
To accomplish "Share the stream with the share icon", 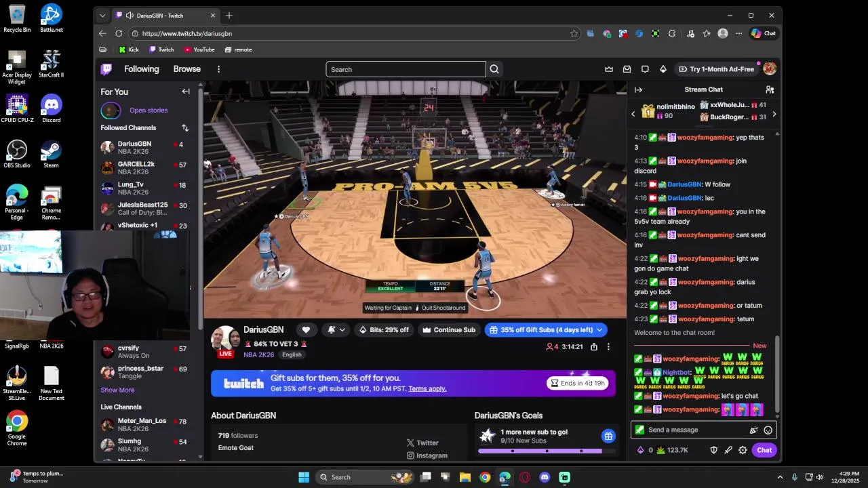I will (594, 347).
